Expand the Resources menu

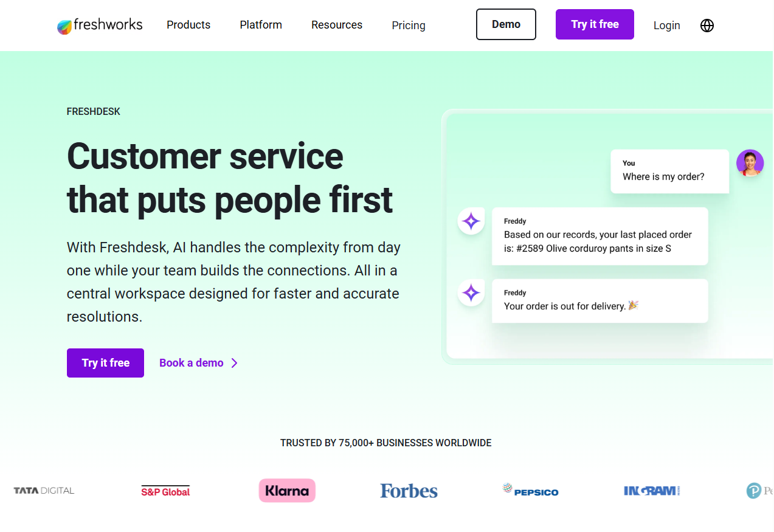pos(337,25)
